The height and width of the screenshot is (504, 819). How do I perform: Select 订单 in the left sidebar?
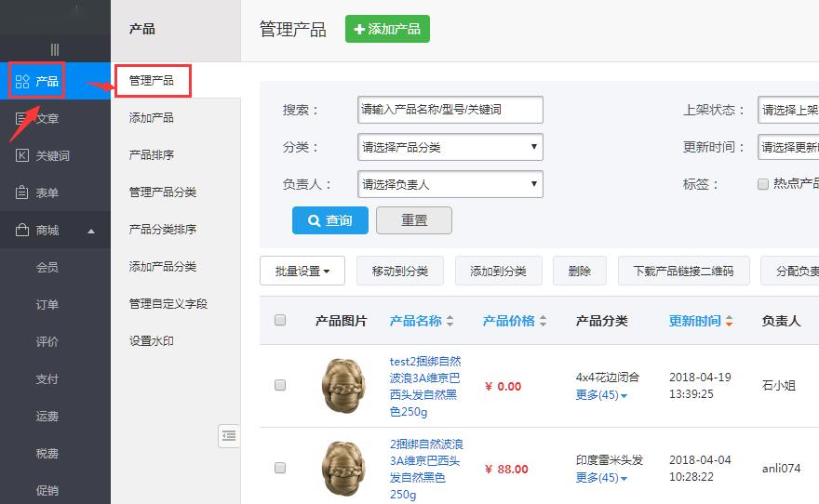point(47,305)
